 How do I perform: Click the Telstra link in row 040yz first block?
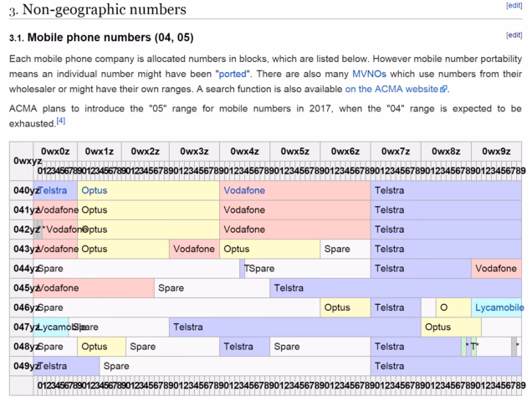52,190
